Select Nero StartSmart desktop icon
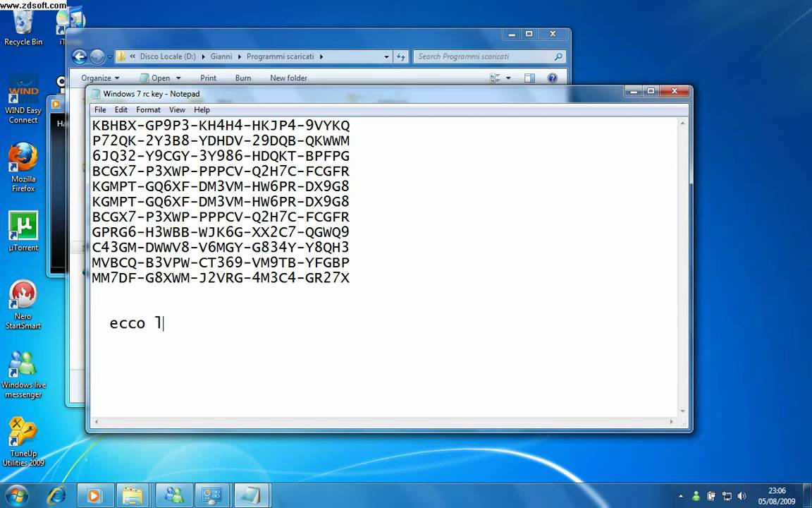The width and height of the screenshot is (812, 508). (x=23, y=304)
